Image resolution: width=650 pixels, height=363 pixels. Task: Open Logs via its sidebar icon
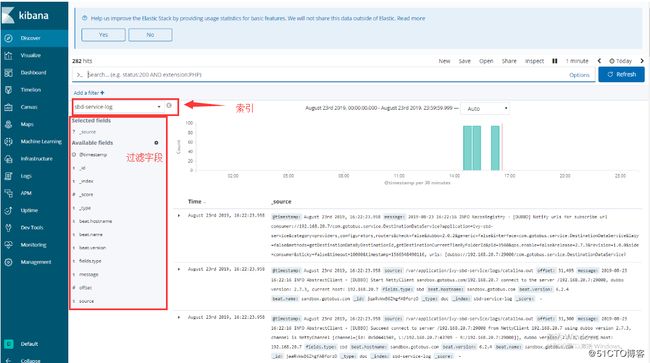click(x=8, y=176)
